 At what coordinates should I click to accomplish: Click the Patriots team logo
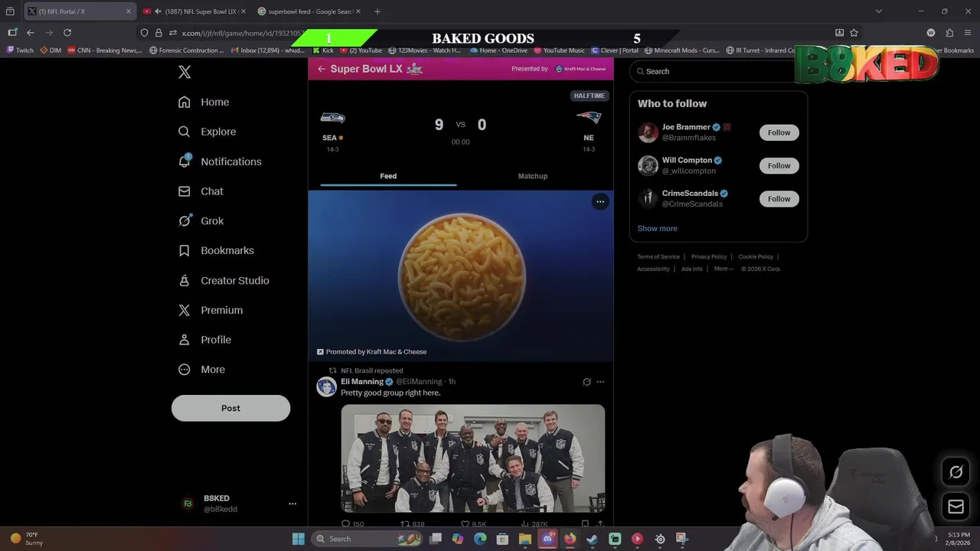[x=589, y=118]
